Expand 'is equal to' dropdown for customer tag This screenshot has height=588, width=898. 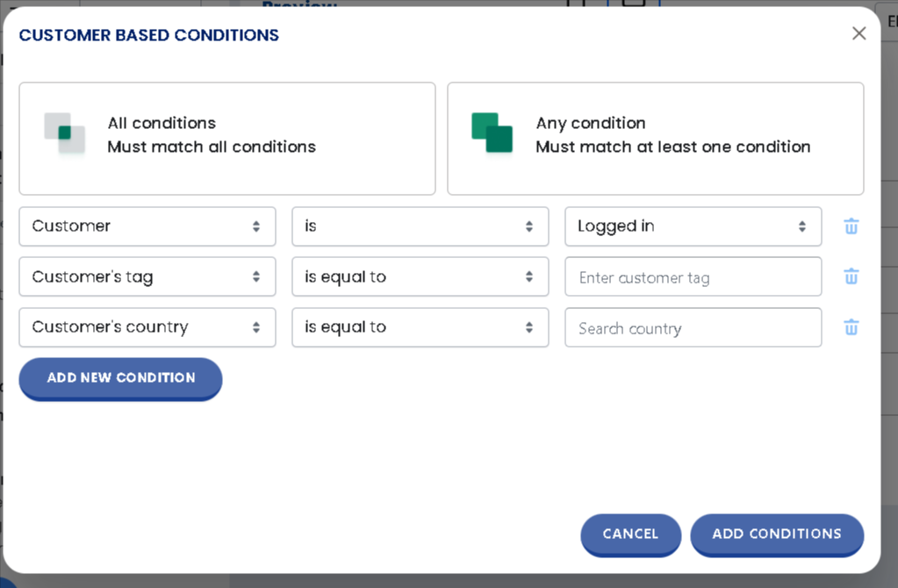click(420, 276)
